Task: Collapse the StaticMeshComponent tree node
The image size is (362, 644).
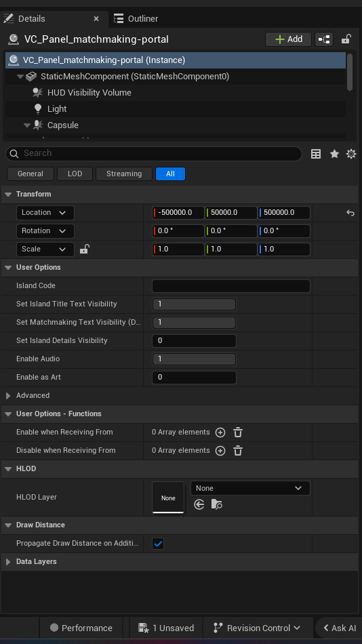Action: point(20,77)
